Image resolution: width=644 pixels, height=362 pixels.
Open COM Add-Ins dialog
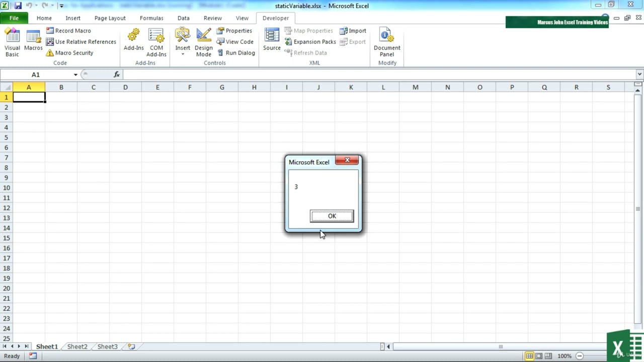(156, 43)
